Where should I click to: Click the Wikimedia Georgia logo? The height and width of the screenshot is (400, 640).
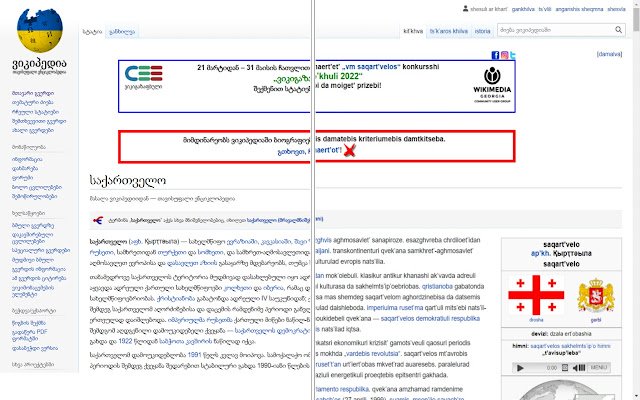point(492,85)
